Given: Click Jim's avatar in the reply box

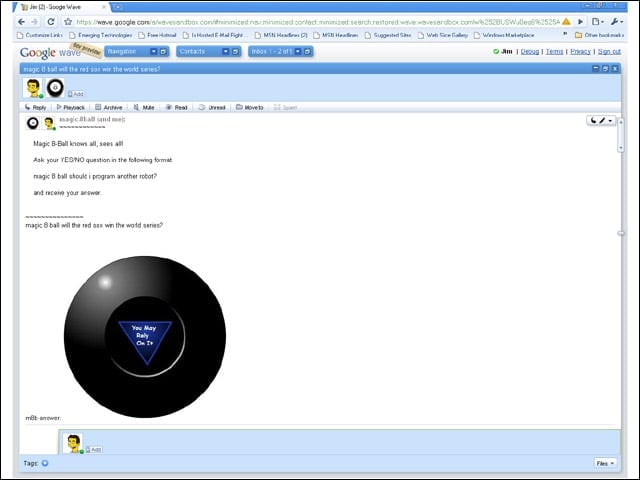Looking at the screenshot, I should 73,443.
